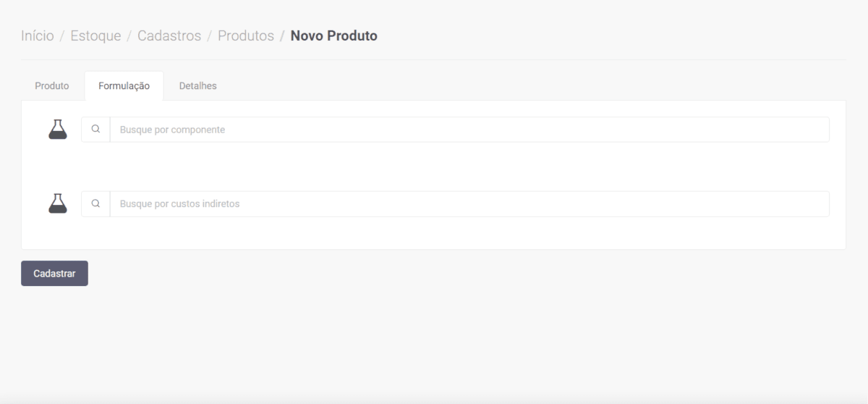The image size is (868, 404).
Task: Click the magnifier icon in custos indiretos search
Action: (95, 204)
